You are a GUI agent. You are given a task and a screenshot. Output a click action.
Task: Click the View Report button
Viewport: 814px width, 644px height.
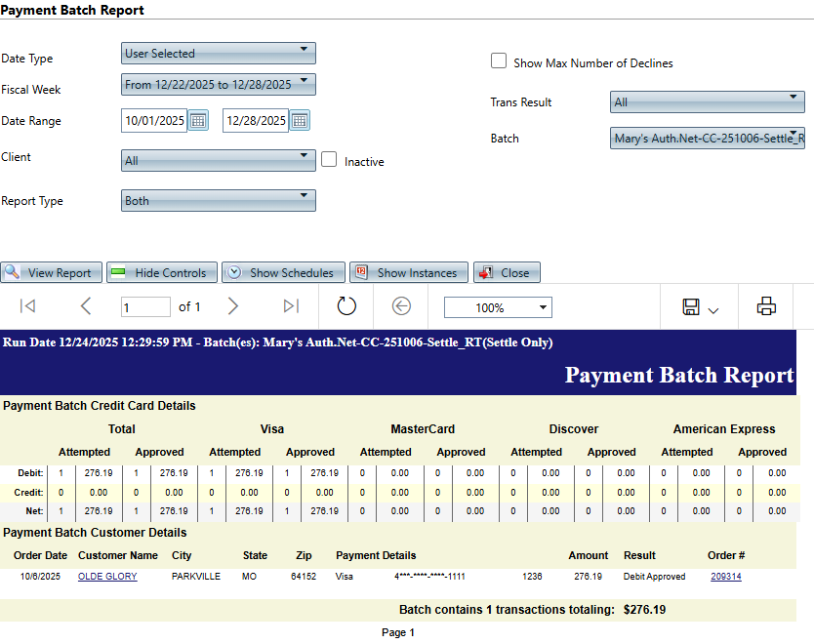click(51, 273)
